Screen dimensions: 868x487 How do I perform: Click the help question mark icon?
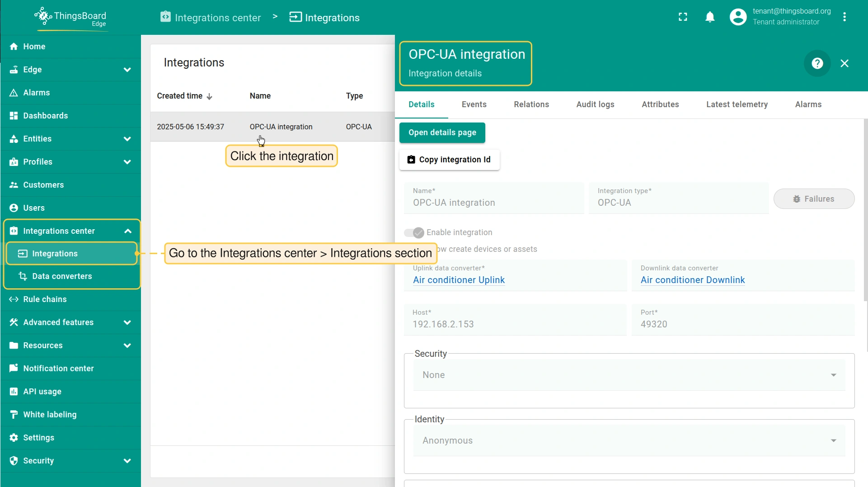[x=817, y=63]
